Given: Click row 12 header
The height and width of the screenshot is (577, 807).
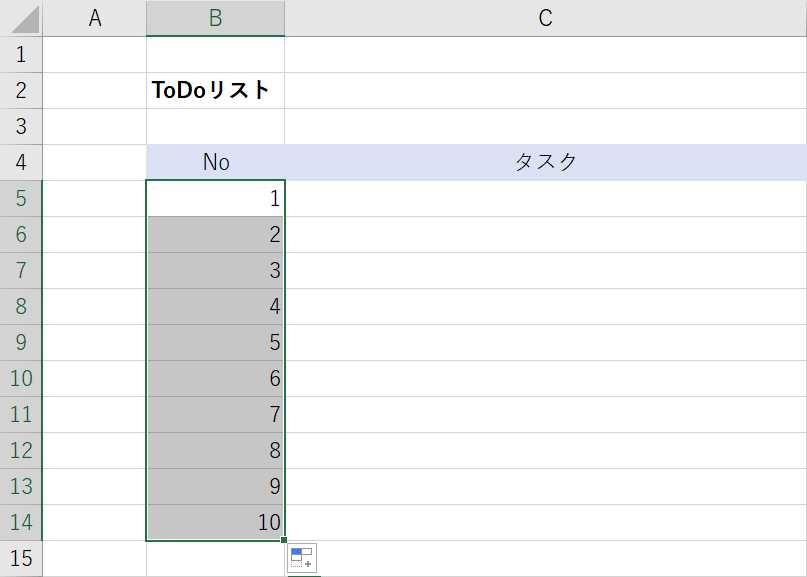Looking at the screenshot, I should pyautogui.click(x=22, y=450).
